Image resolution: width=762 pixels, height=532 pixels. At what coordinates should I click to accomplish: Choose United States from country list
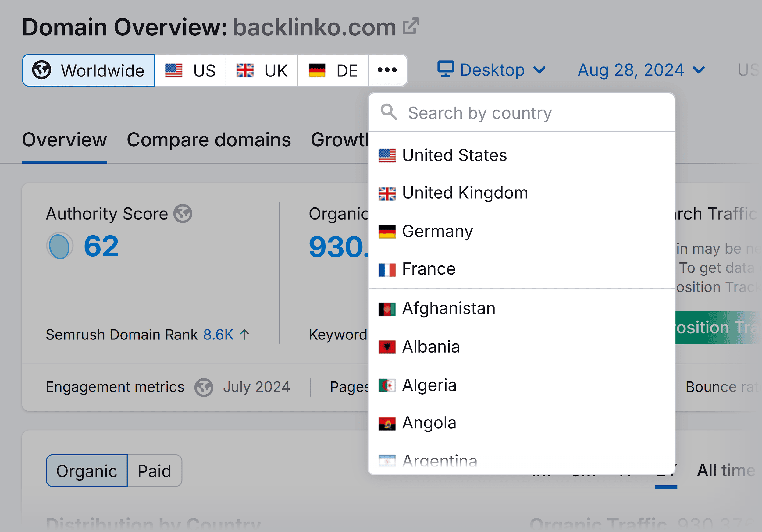click(x=522, y=155)
